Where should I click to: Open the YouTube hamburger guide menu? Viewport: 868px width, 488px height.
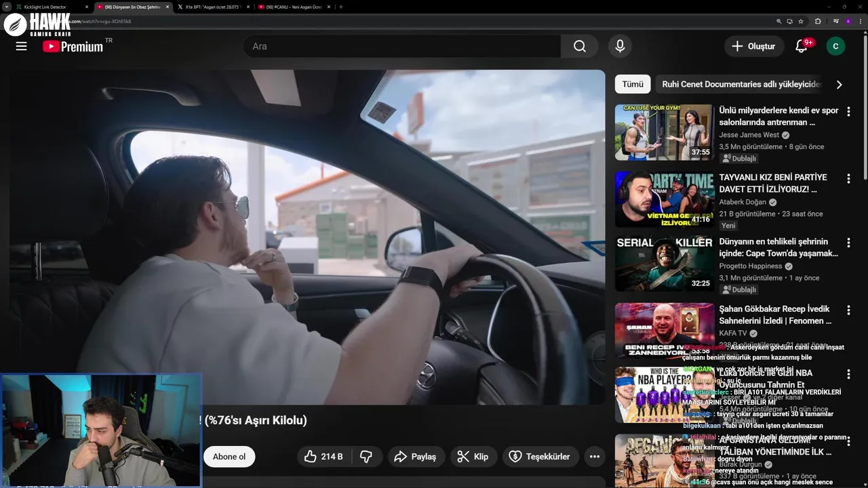[21, 46]
